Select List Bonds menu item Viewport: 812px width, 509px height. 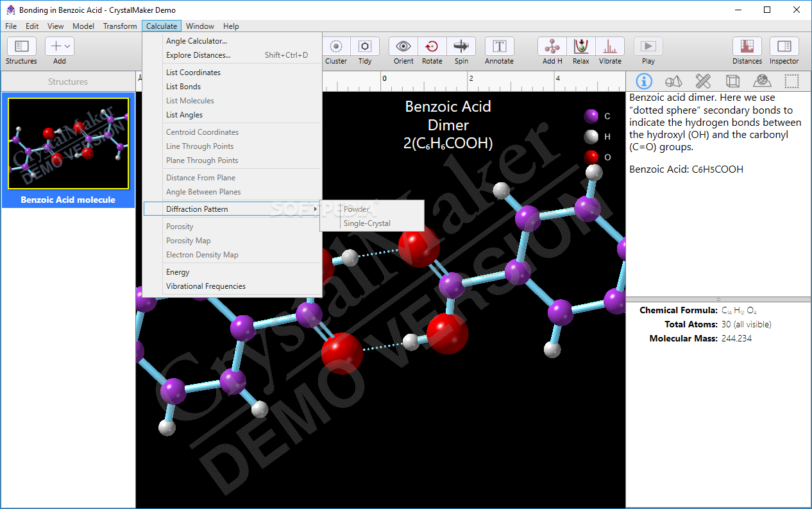click(232, 87)
